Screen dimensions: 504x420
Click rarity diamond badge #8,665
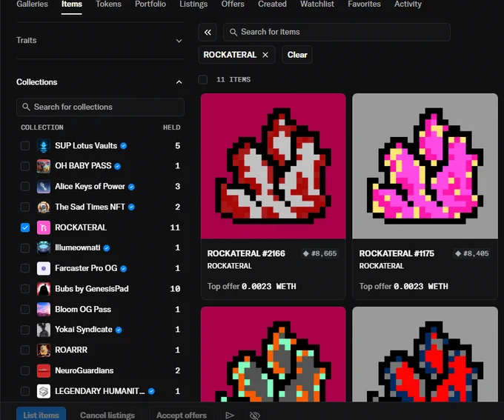tap(319, 253)
